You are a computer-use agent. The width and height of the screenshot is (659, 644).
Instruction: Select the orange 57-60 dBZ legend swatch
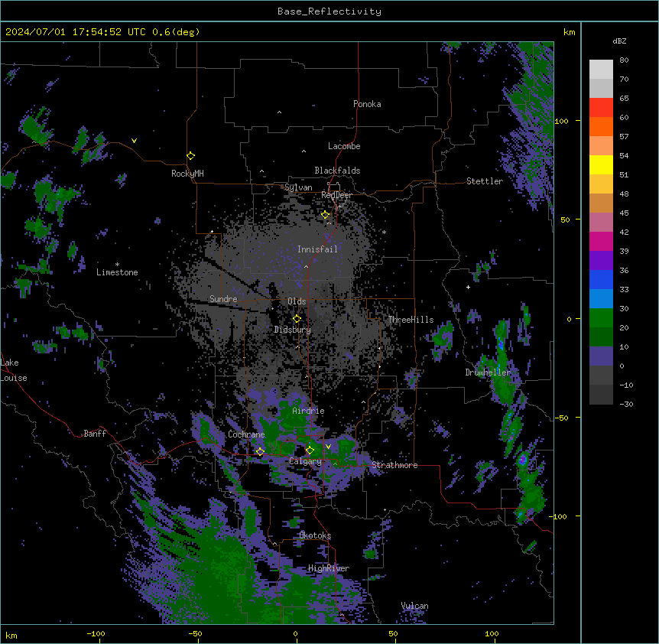point(601,126)
